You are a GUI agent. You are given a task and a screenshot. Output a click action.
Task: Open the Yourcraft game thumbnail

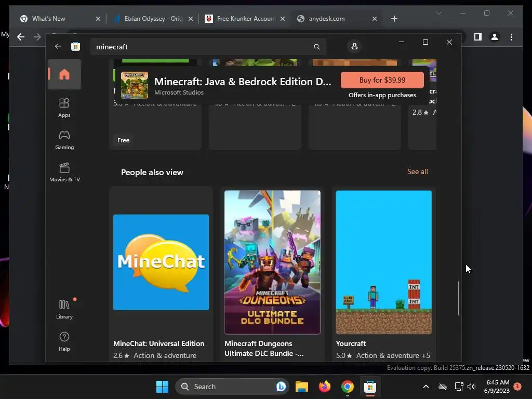pyautogui.click(x=383, y=262)
